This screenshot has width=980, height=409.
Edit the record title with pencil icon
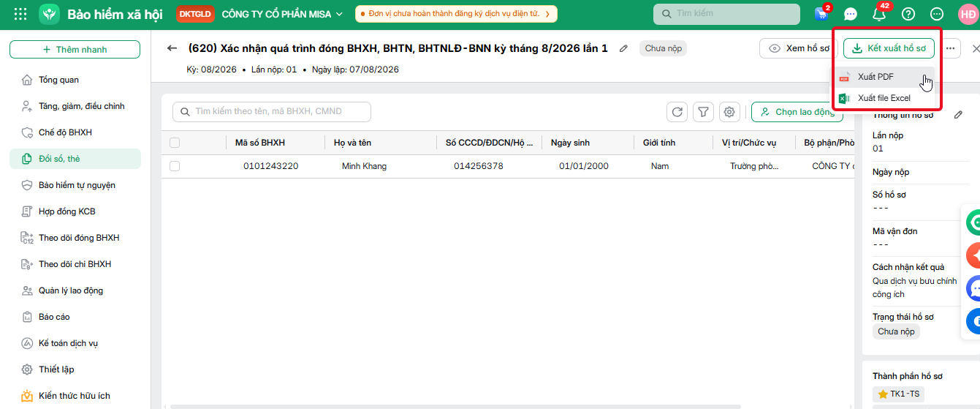tap(623, 48)
